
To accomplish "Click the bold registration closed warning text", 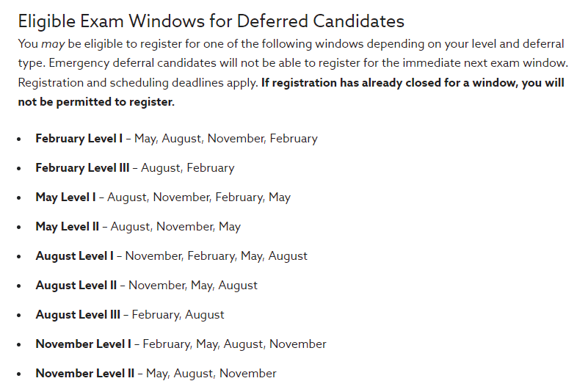I will click(x=291, y=92).
